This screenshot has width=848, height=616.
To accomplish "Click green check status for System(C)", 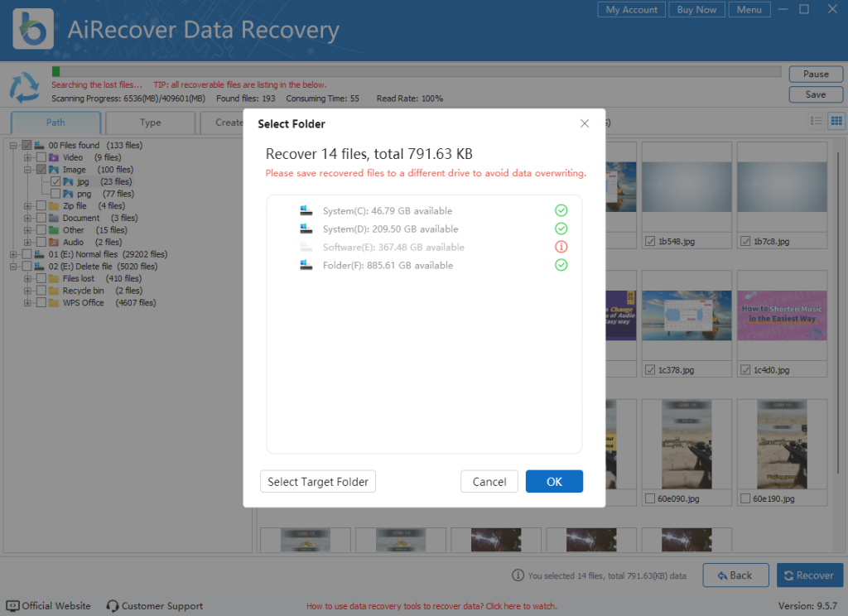I will (561, 210).
